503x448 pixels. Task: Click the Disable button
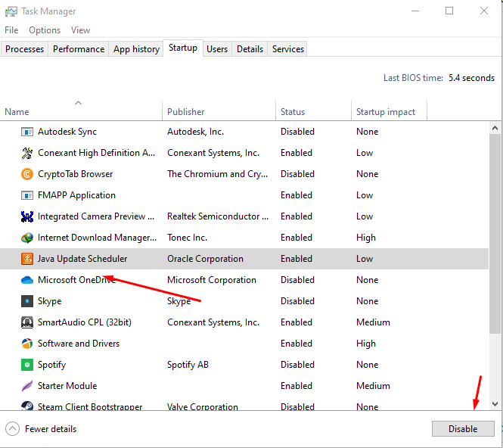pyautogui.click(x=463, y=429)
